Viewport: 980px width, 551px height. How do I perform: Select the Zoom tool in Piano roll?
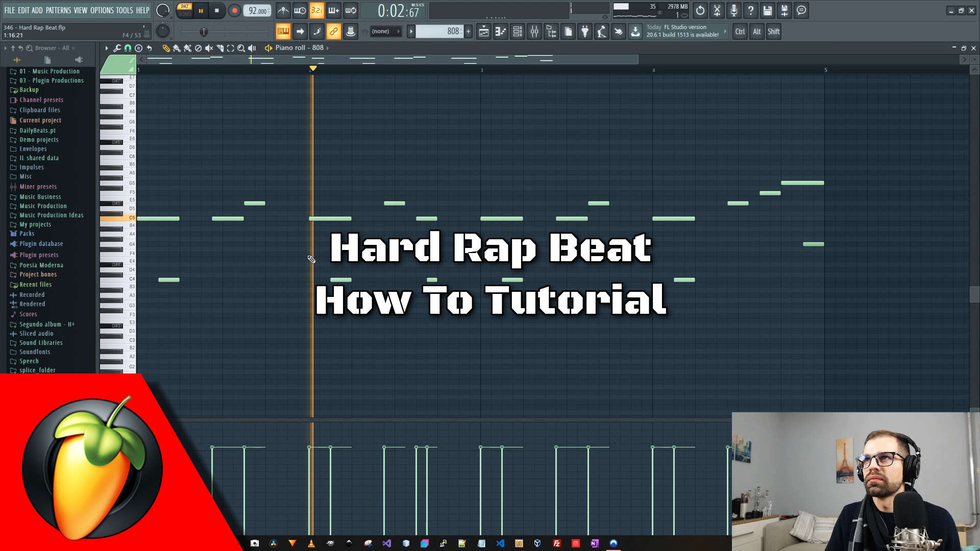240,48
